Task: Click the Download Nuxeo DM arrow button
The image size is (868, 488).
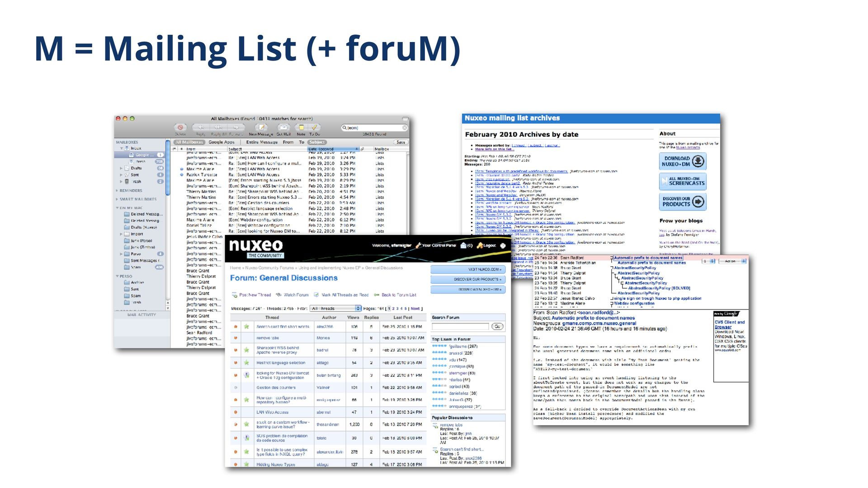Action: (x=698, y=161)
